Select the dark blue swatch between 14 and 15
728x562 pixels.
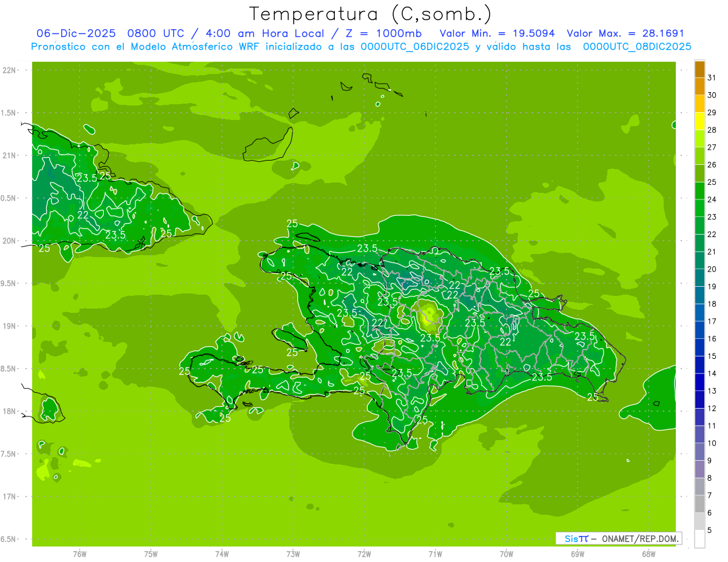coord(699,364)
